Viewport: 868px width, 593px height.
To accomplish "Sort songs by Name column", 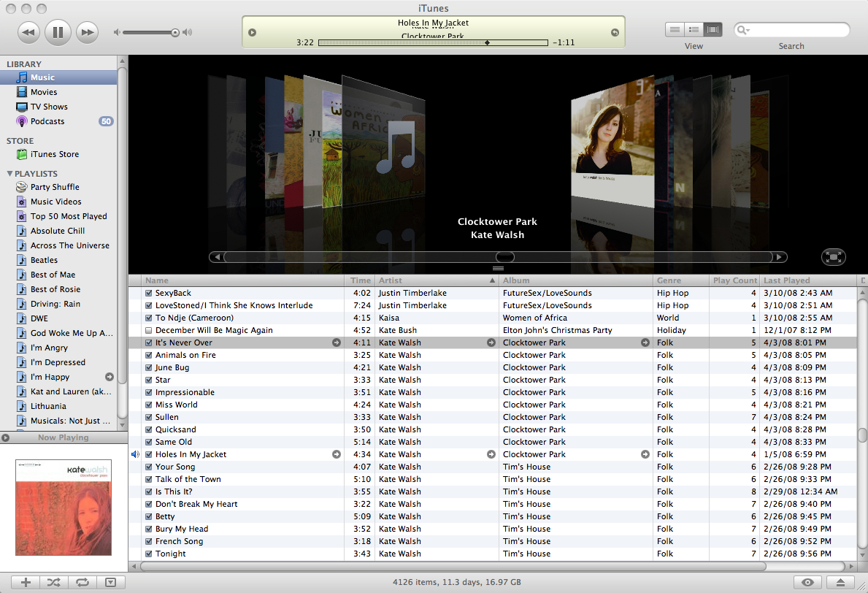I will pos(243,280).
